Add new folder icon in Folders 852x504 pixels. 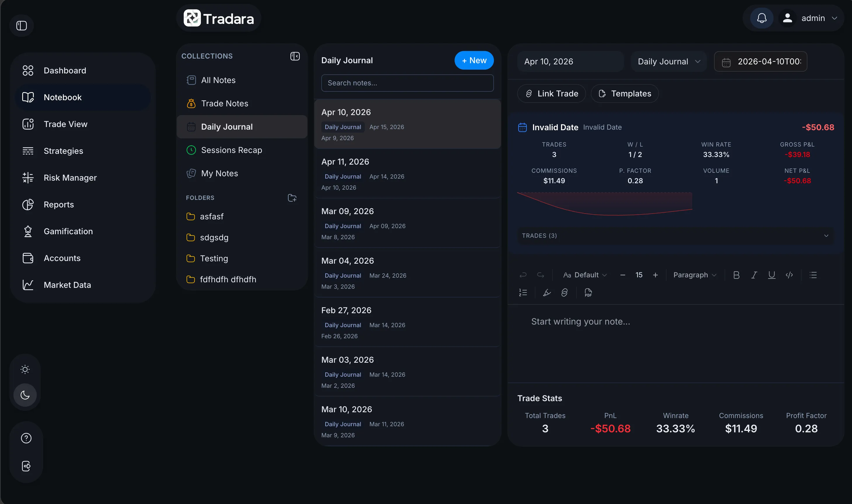[292, 198]
